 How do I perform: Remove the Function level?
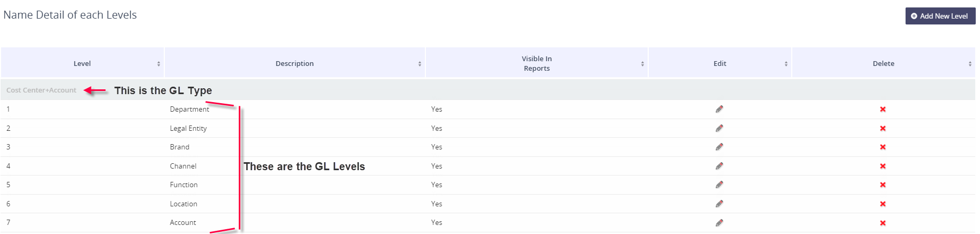883,185
